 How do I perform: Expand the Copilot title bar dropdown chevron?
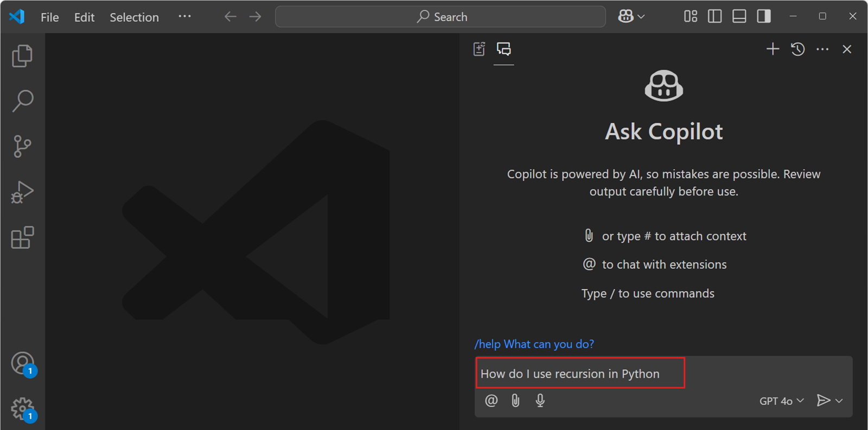(641, 17)
